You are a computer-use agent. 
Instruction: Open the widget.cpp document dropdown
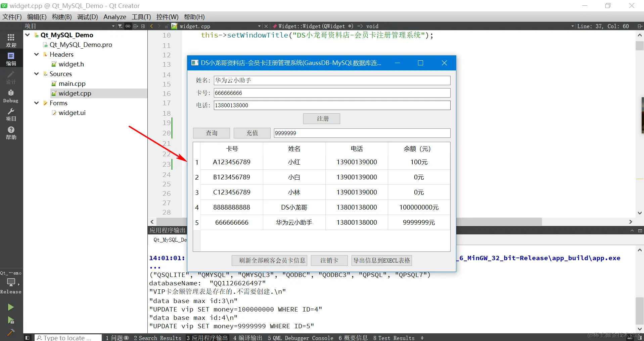[259, 26]
